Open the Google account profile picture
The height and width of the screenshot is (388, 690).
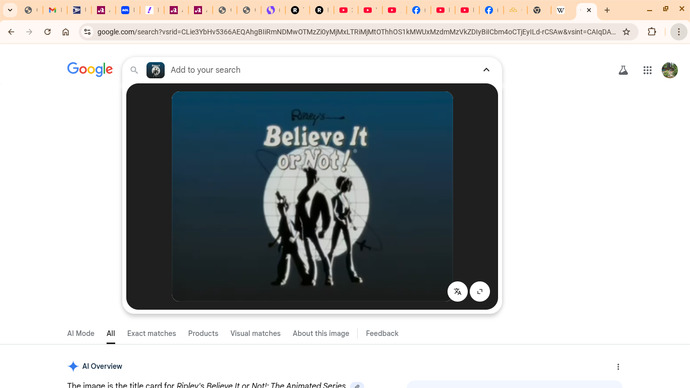click(670, 70)
